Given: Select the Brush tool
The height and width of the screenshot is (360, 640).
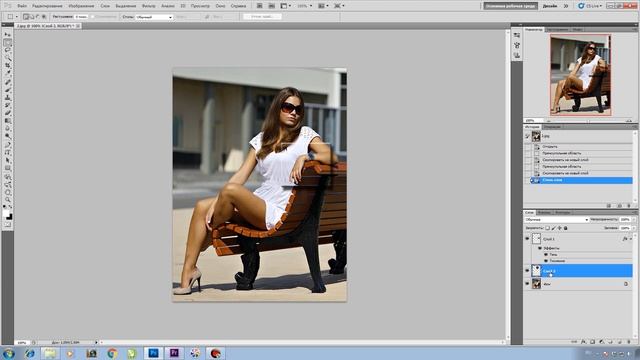Looking at the screenshot, I should click(x=8, y=90).
